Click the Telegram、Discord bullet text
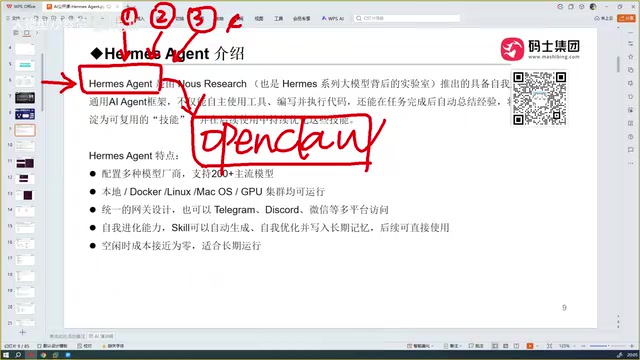The image size is (640, 360). (244, 210)
